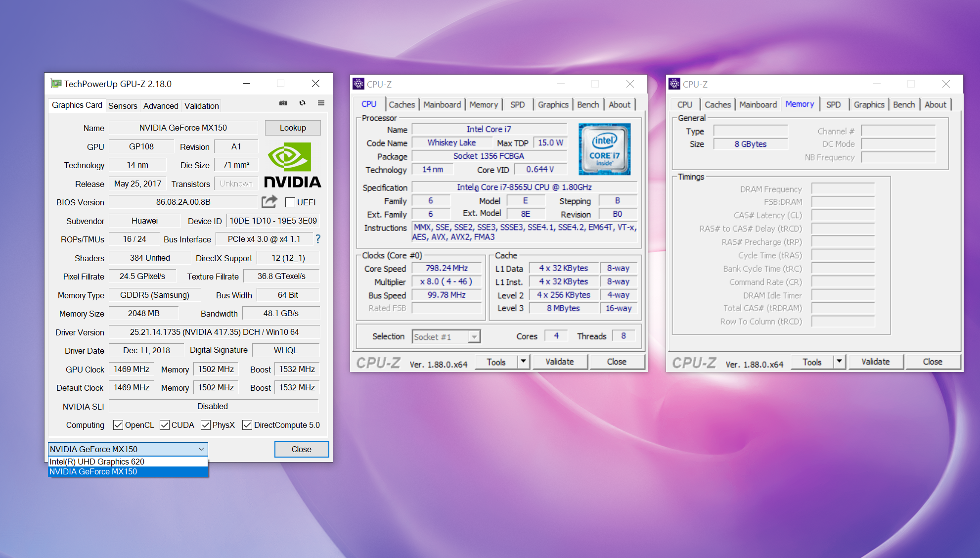The width and height of the screenshot is (980, 558).
Task: Open CPU tab in right CPU-Z window
Action: click(685, 104)
